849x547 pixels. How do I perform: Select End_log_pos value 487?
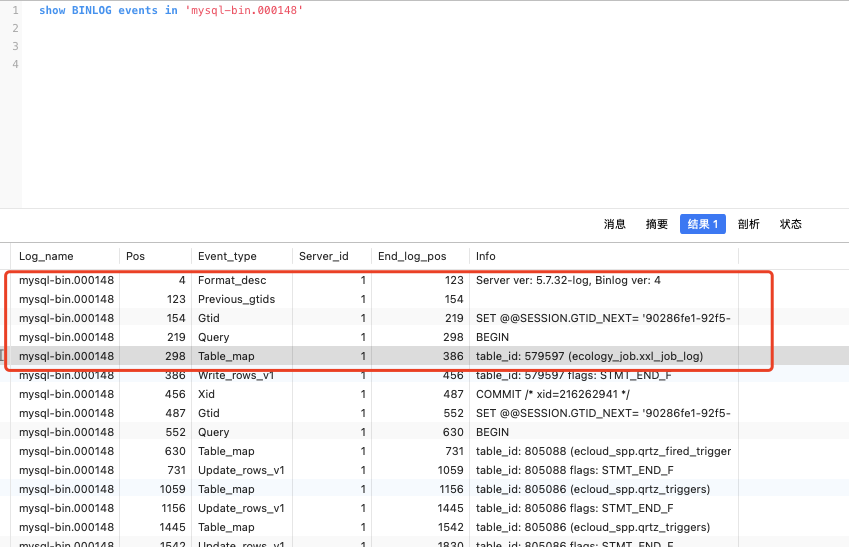click(454, 394)
